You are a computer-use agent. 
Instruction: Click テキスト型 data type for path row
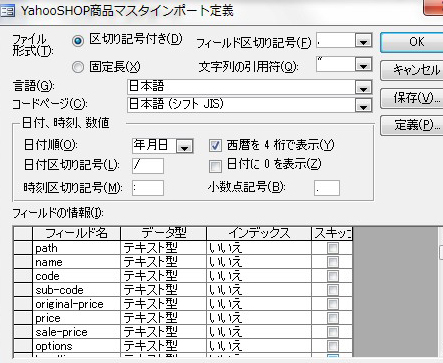[164, 248]
